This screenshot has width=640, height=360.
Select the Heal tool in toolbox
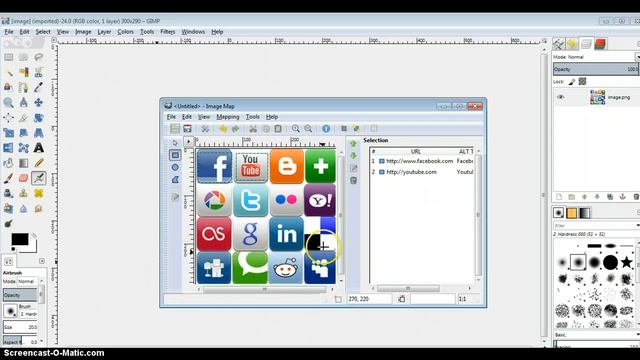pyautogui.click(x=38, y=193)
